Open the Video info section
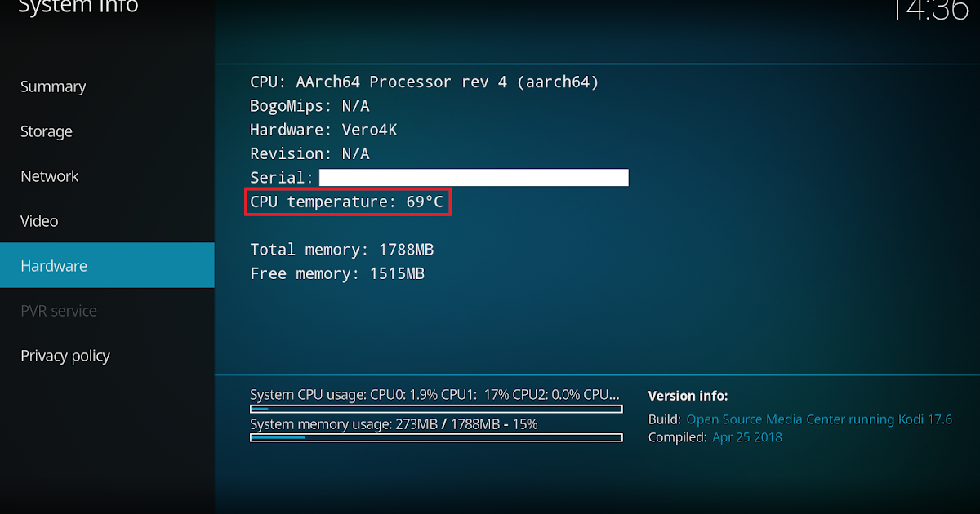980x514 pixels. (38, 220)
